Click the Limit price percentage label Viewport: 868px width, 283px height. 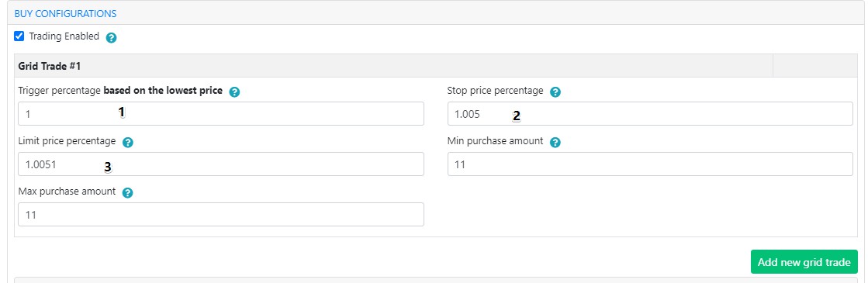67,141
